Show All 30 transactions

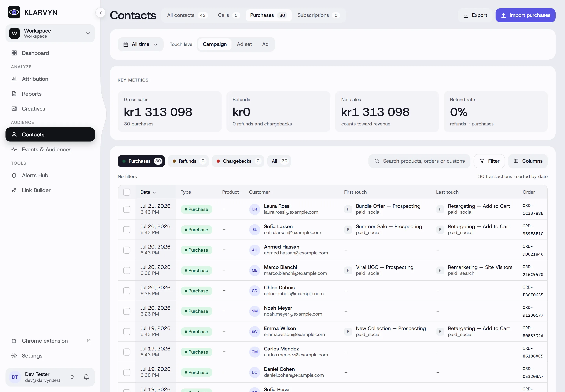pyautogui.click(x=279, y=161)
